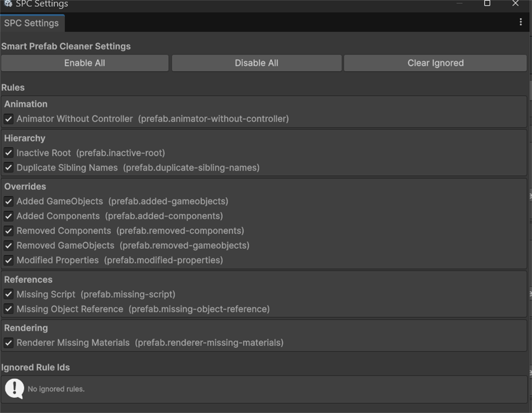Toggle Animator Without Controller rule checkbox
This screenshot has width=532, height=413.
pyautogui.click(x=8, y=119)
